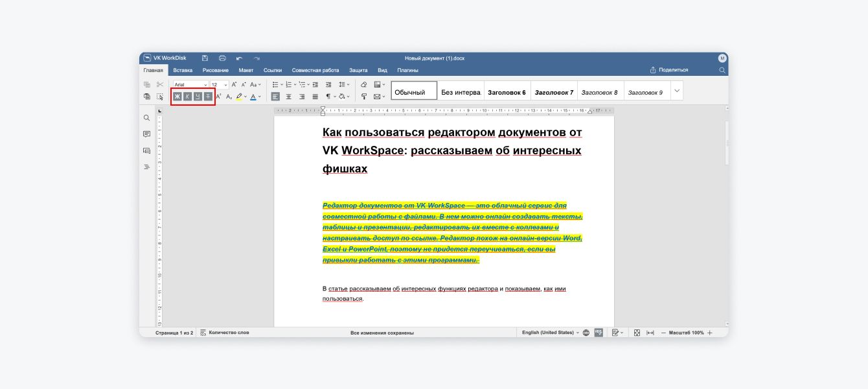This screenshot has width=868, height=389.
Task: Center-align the paragraph text
Action: pos(289,97)
